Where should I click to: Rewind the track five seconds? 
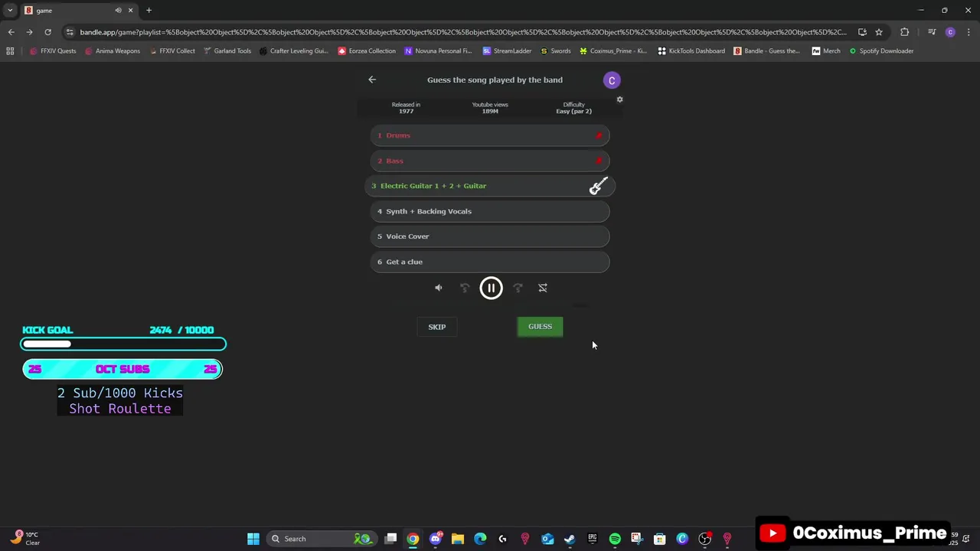pos(465,288)
